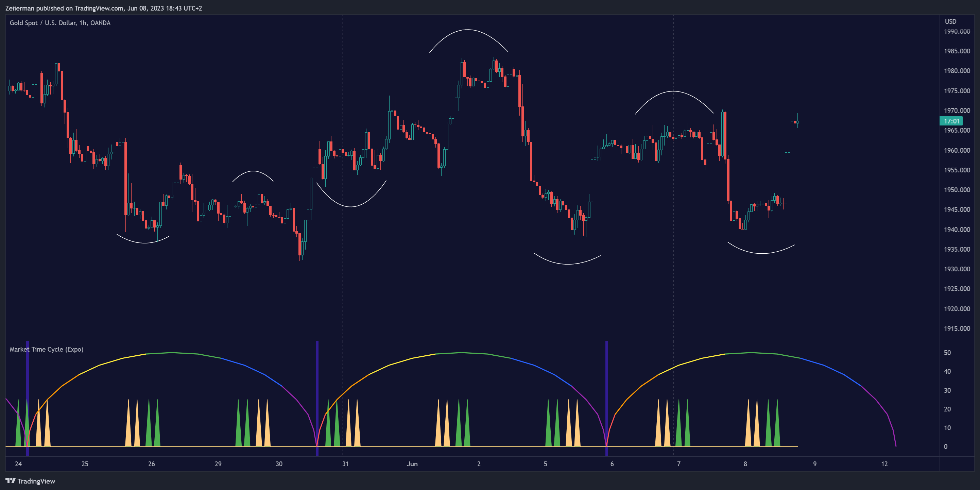
Task: Click the indicator scale value 20
Action: click(947, 409)
